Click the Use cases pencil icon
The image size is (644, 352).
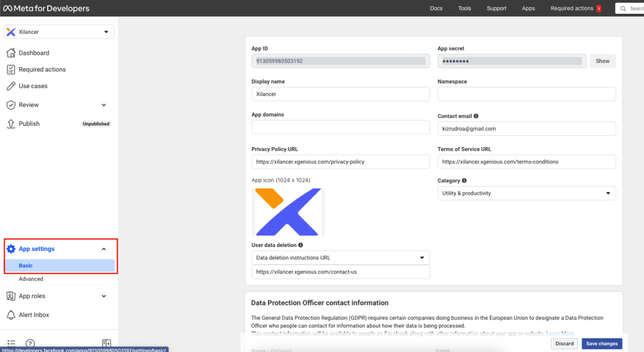click(x=11, y=85)
